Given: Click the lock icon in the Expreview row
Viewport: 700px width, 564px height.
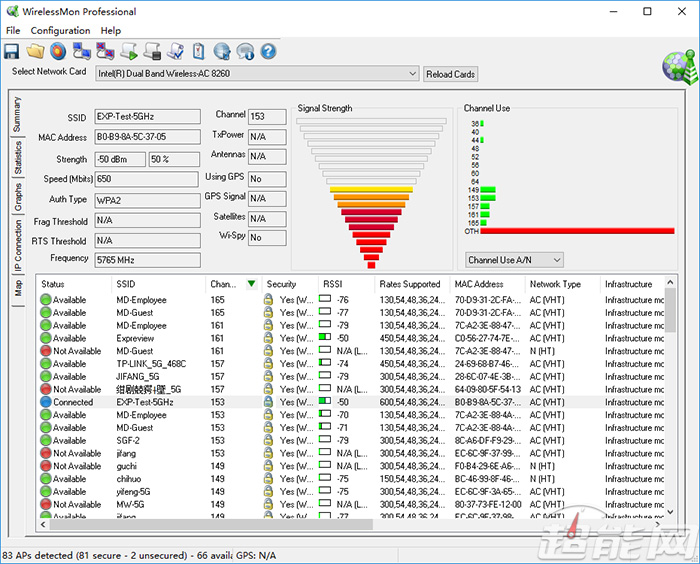Looking at the screenshot, I should (268, 339).
